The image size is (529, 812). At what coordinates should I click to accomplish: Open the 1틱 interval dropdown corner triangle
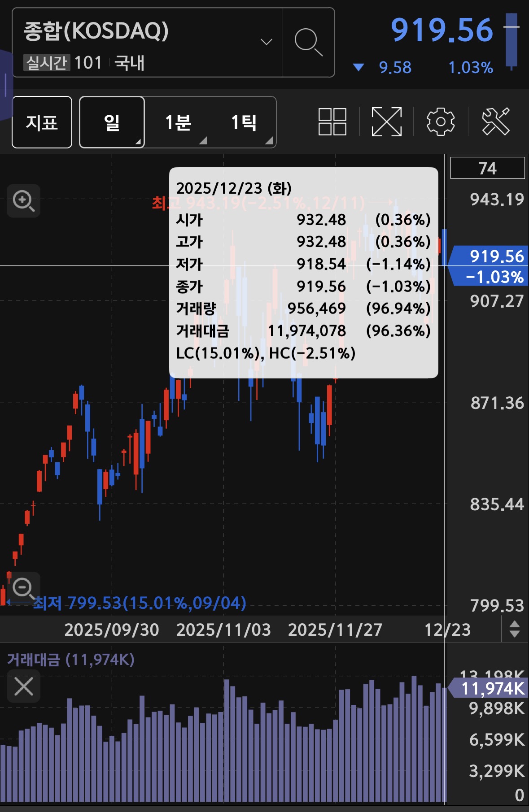click(x=269, y=140)
